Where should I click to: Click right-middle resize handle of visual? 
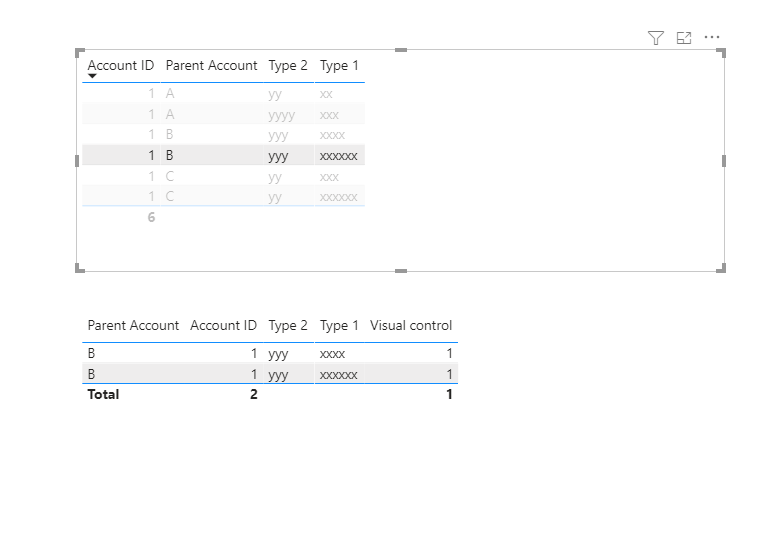(724, 161)
